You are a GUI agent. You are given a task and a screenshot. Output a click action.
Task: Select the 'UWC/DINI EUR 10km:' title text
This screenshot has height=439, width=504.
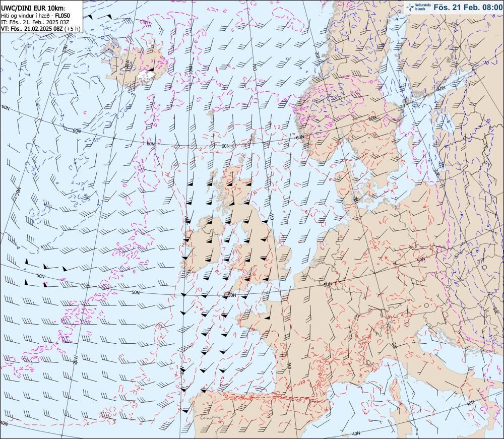coord(33,9)
